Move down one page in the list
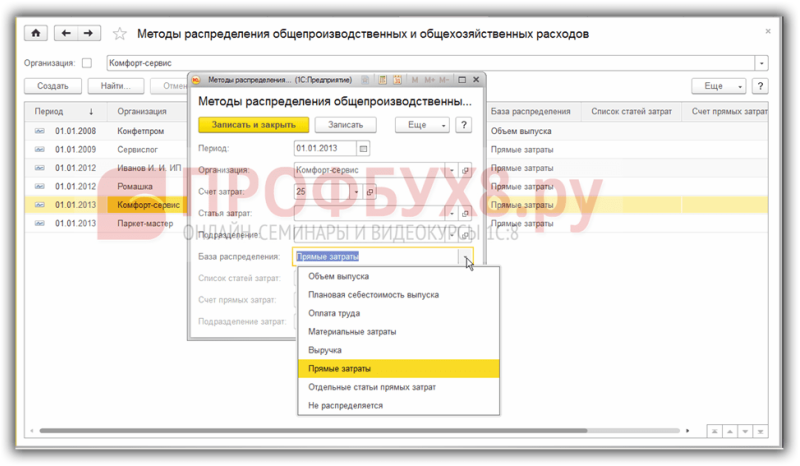 [x=745, y=431]
